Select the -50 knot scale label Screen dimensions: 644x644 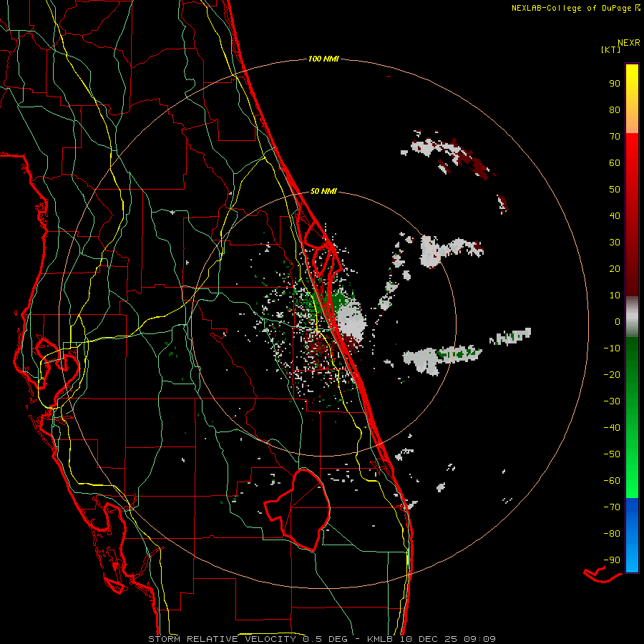pos(612,454)
